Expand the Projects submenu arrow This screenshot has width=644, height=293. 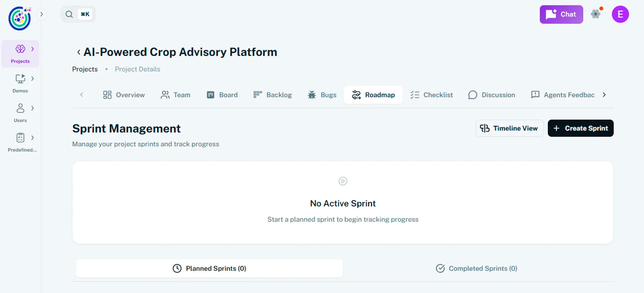(x=33, y=49)
